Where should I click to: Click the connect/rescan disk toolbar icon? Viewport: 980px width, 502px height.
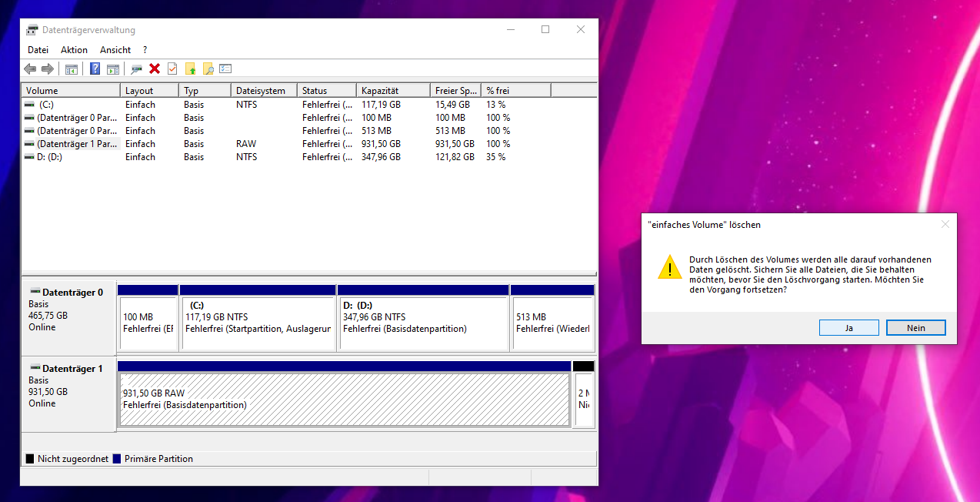136,69
